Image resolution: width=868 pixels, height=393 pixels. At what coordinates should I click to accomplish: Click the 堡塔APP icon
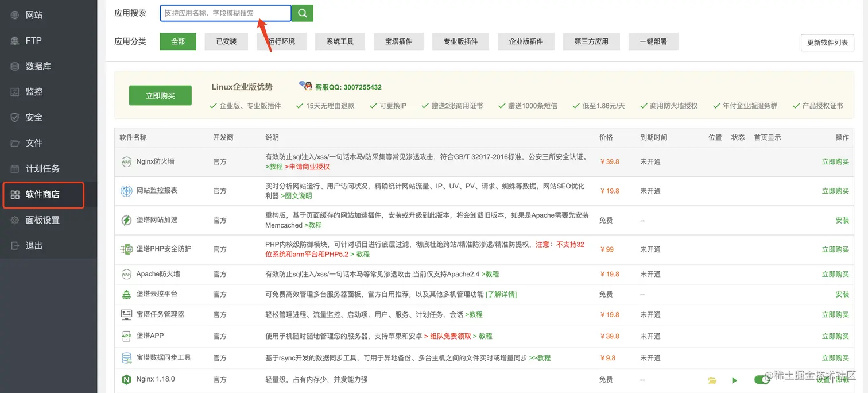[x=126, y=336]
